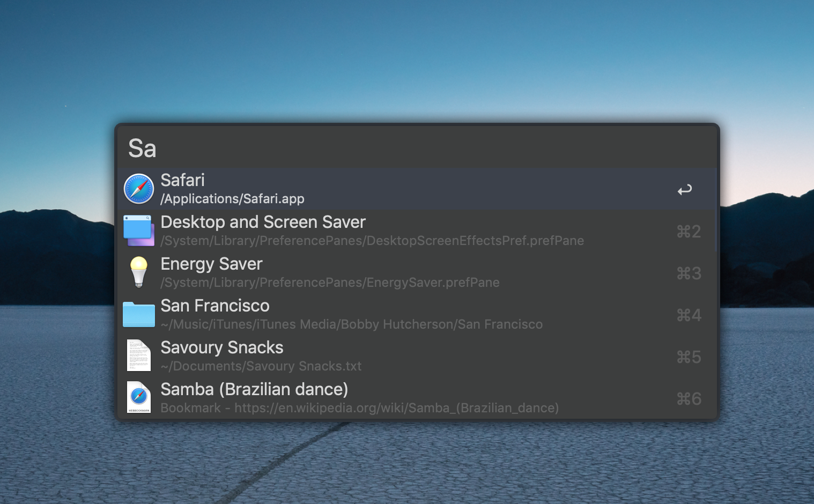Open the San Francisco result title
The image size is (814, 504).
(215, 306)
